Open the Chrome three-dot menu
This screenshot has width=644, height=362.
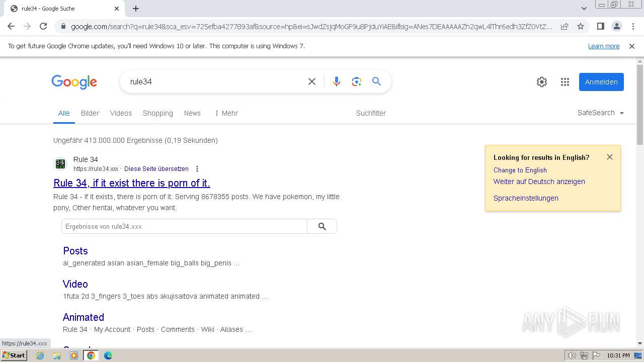click(x=632, y=26)
